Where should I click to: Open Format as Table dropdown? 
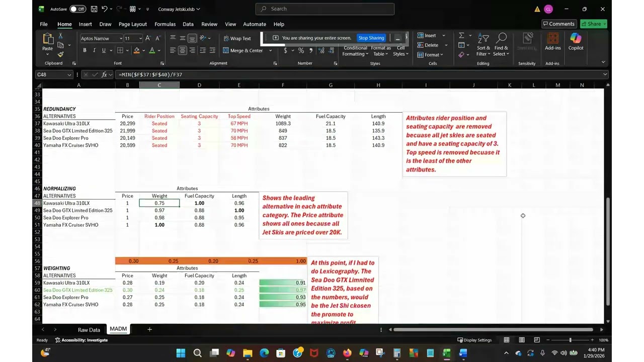(x=381, y=51)
